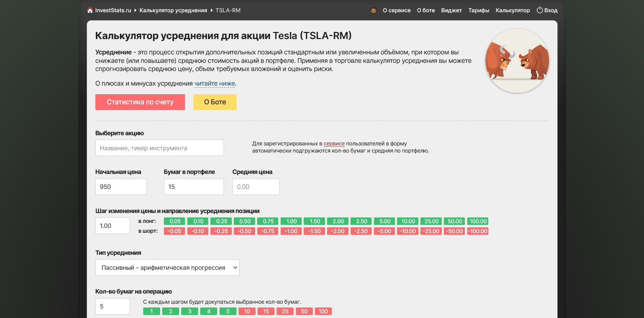Pick the 2.00 long step
The image size is (644, 318).
[338, 221]
